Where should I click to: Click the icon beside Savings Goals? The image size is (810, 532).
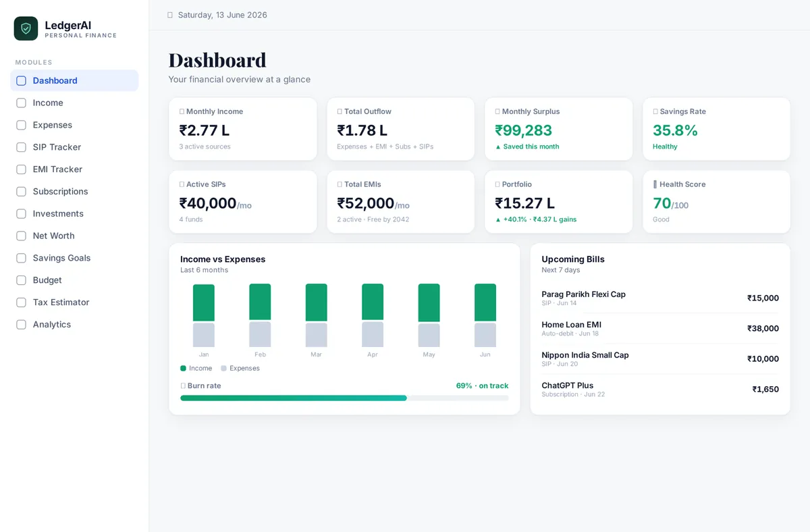pos(21,258)
